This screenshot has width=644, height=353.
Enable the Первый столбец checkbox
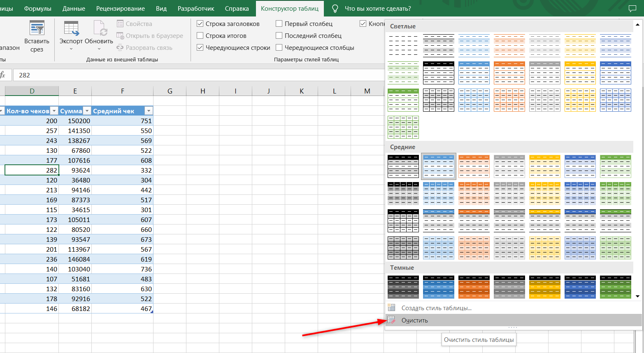tap(279, 24)
